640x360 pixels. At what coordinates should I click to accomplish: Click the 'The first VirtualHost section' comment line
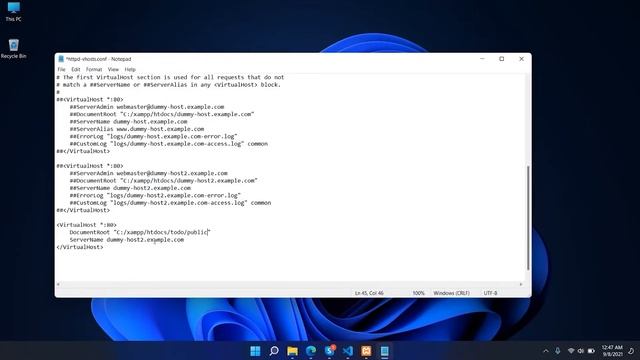pyautogui.click(x=170, y=77)
